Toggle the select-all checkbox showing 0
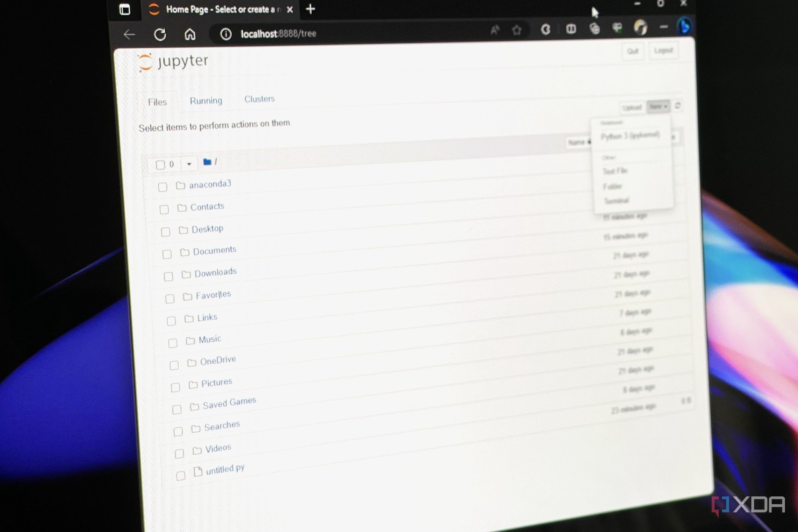Screen dimensions: 798x532 tap(161, 164)
